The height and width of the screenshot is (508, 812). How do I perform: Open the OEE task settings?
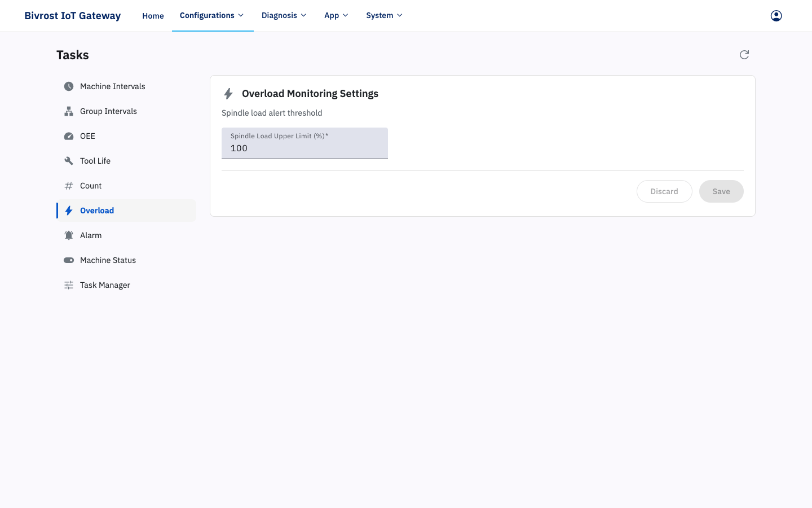click(x=126, y=136)
